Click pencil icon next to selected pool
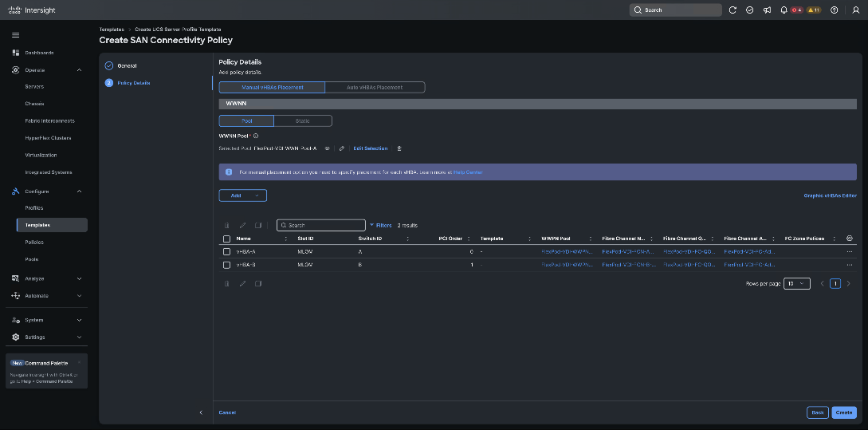Image resolution: width=868 pixels, height=430 pixels. 342,148
